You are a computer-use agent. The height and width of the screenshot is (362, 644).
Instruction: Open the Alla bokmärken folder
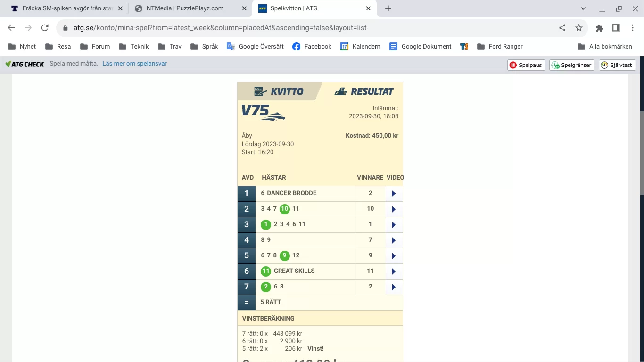[x=604, y=47]
